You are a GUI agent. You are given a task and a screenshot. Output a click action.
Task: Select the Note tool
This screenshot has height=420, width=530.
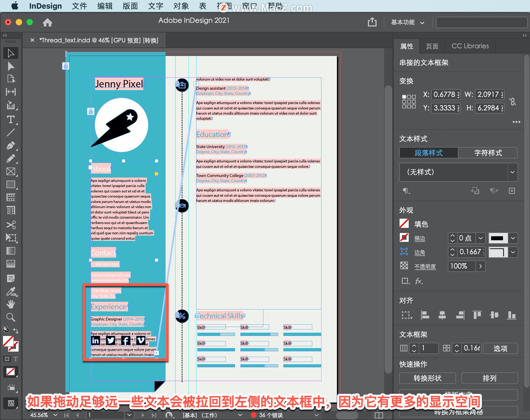[11, 278]
